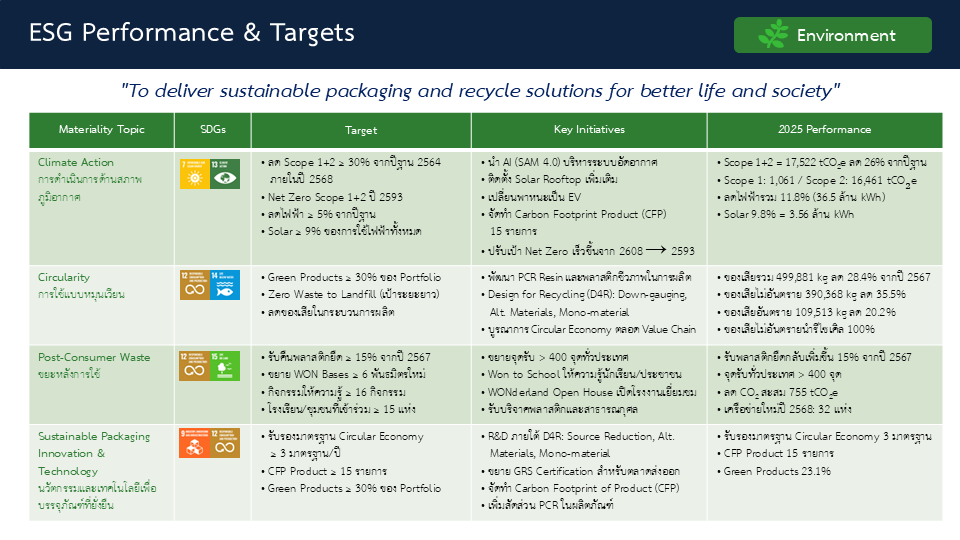Click the SDG 13 climate eye icon
Screen dimensions: 960x540
click(225, 174)
